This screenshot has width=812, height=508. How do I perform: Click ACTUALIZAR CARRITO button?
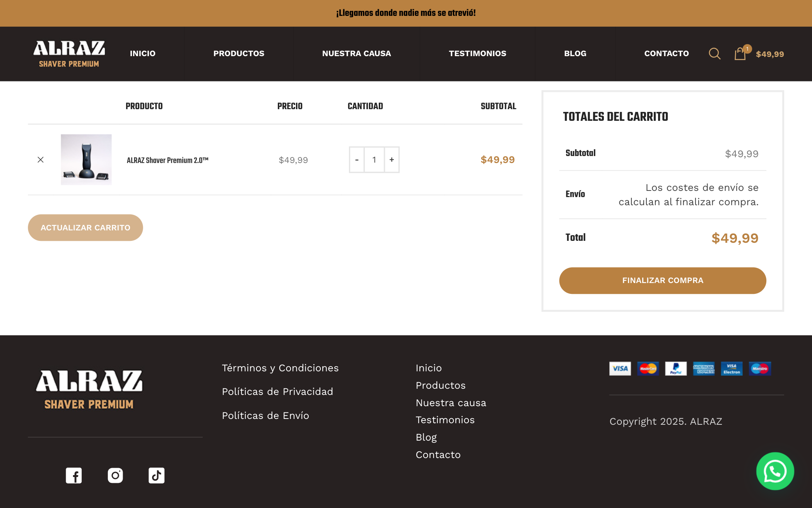click(x=85, y=228)
